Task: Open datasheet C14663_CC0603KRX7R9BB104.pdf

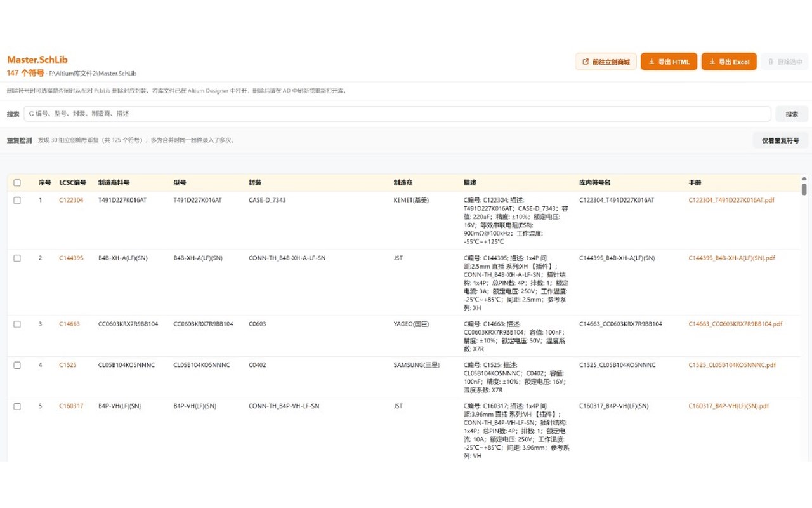Action: (735, 324)
